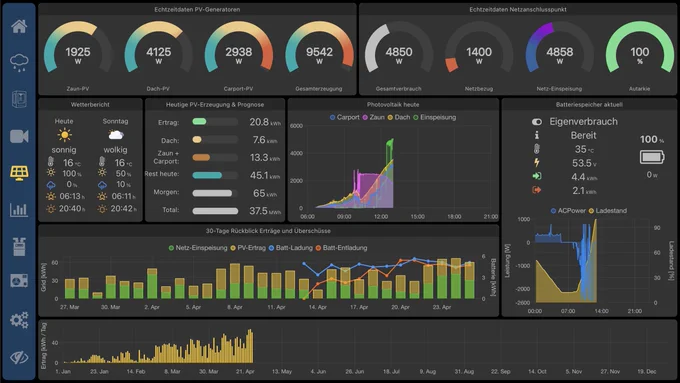Click the Sonntag sunset icon at 20:42
This screenshot has width=680, height=383.
(102, 209)
